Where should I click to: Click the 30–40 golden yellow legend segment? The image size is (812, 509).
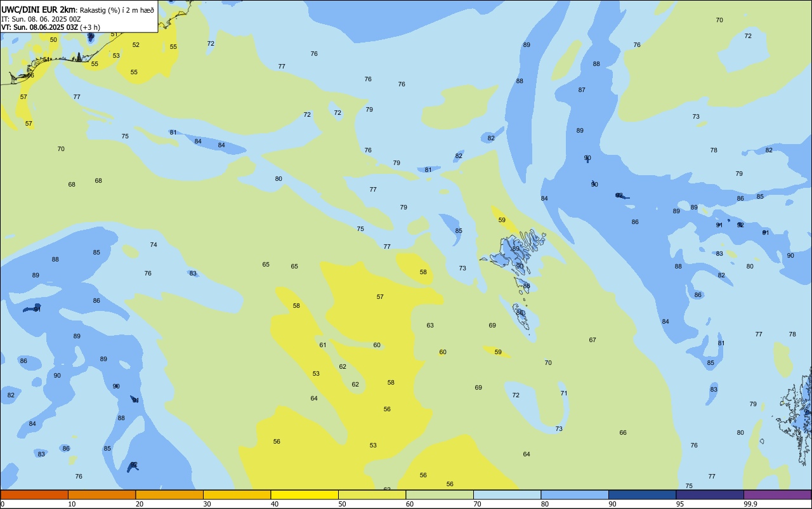pos(237,494)
